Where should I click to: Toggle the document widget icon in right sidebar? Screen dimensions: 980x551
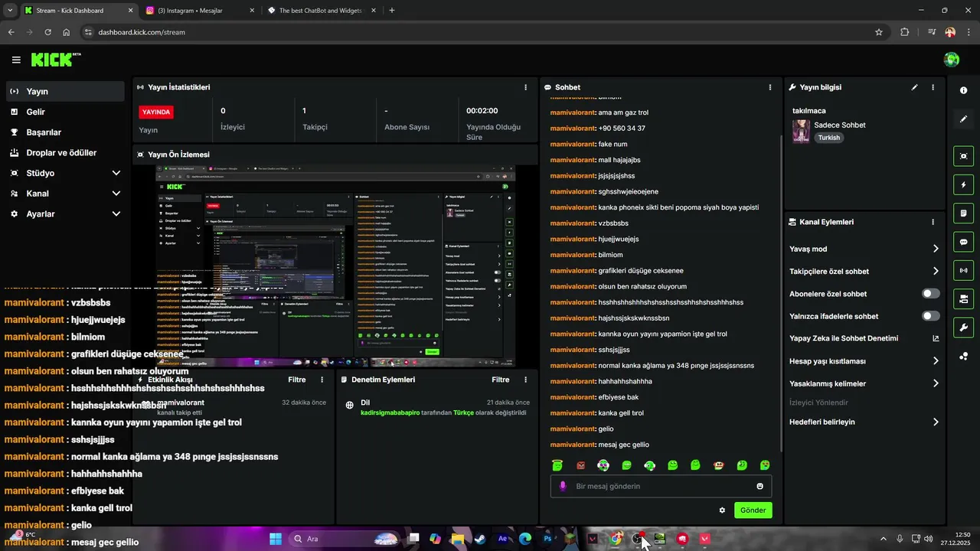pyautogui.click(x=963, y=213)
